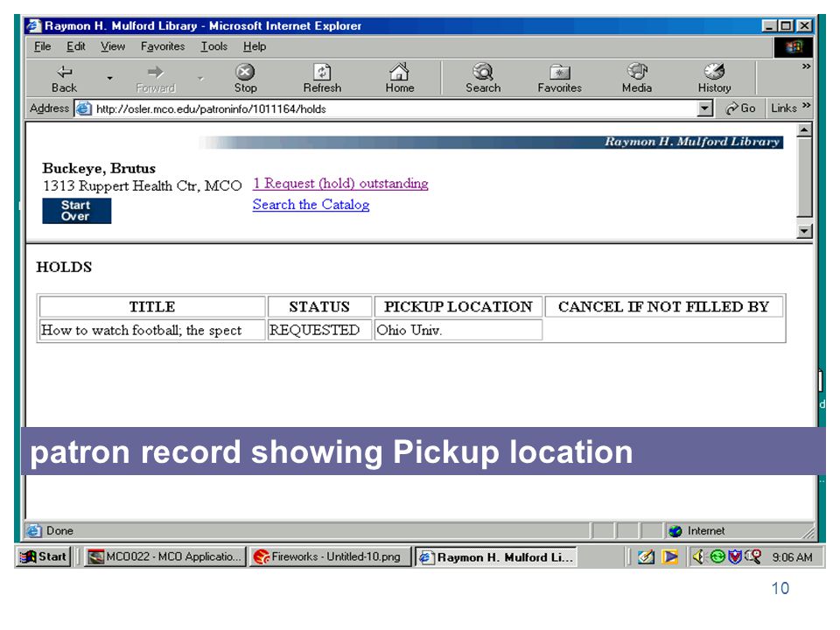
Task: Click the top frame scrollbar thumb
Action: tap(804, 178)
